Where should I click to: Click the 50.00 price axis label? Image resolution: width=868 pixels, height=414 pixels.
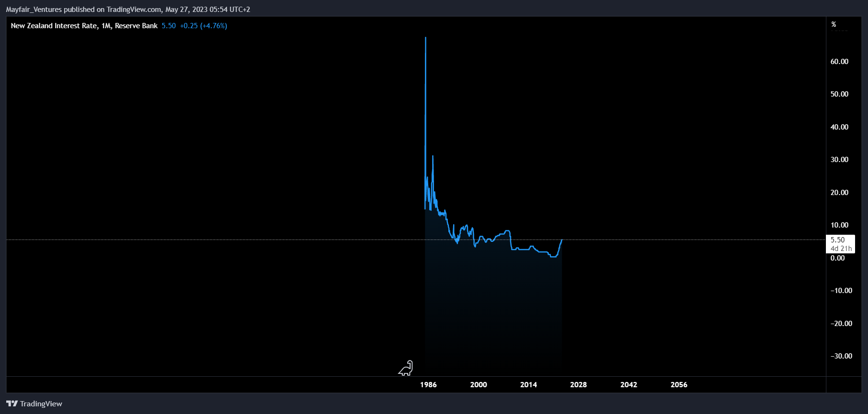[839, 94]
